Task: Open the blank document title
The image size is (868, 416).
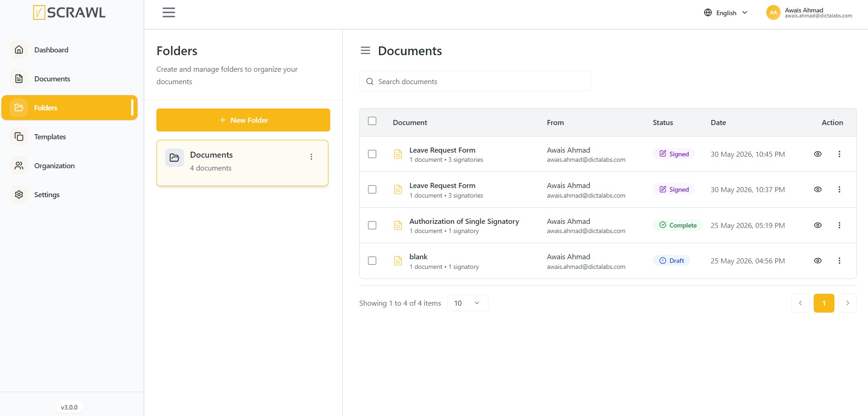Action: [419, 256]
